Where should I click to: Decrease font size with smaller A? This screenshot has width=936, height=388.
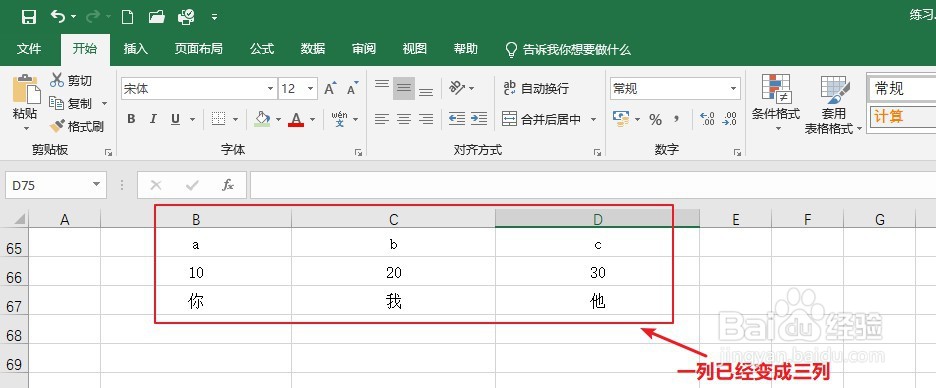[x=352, y=88]
